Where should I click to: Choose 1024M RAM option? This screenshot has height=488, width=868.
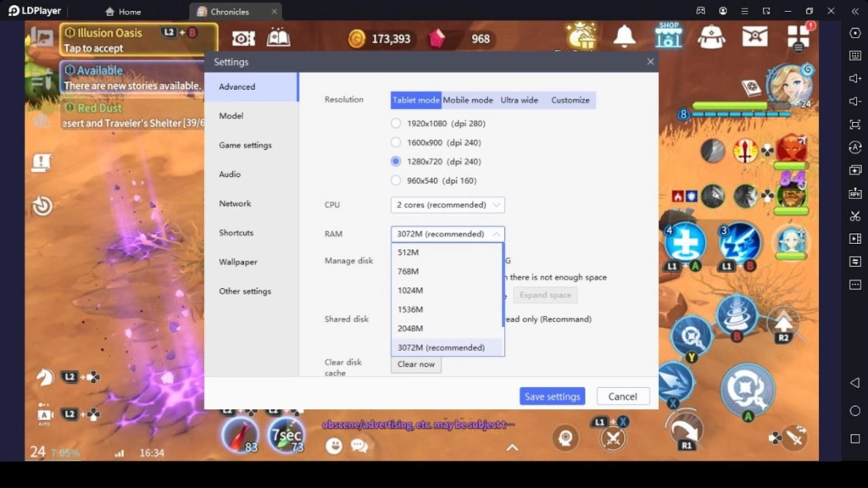(447, 291)
